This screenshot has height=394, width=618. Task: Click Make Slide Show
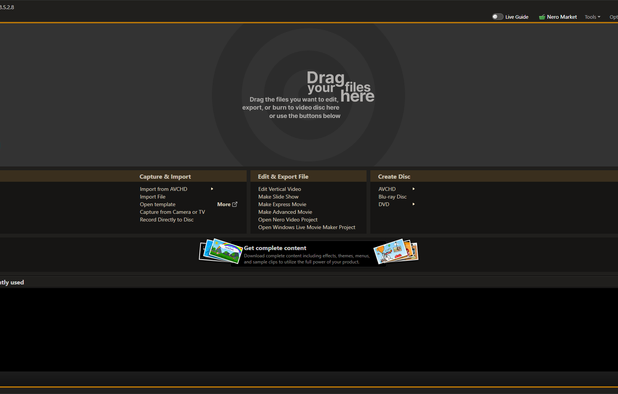278,197
